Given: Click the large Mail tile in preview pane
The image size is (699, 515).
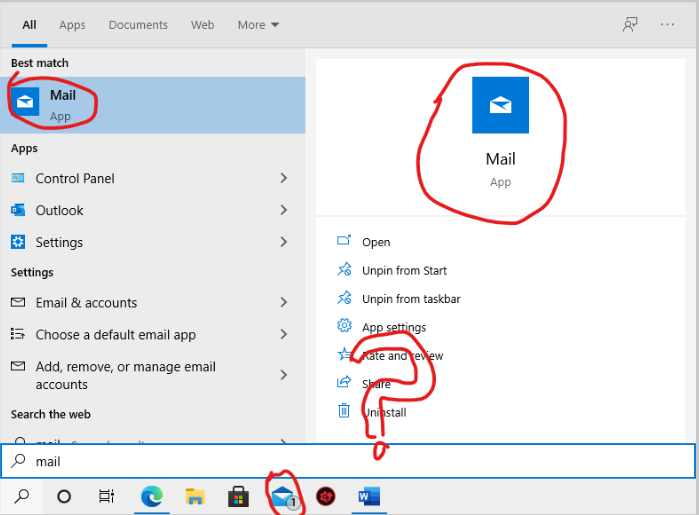Looking at the screenshot, I should [x=500, y=105].
